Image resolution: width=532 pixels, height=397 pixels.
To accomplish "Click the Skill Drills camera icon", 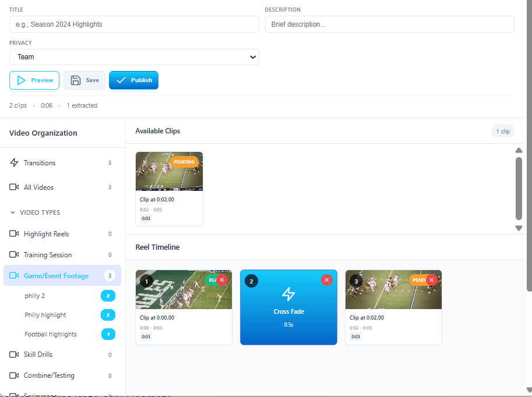I will 15,355.
